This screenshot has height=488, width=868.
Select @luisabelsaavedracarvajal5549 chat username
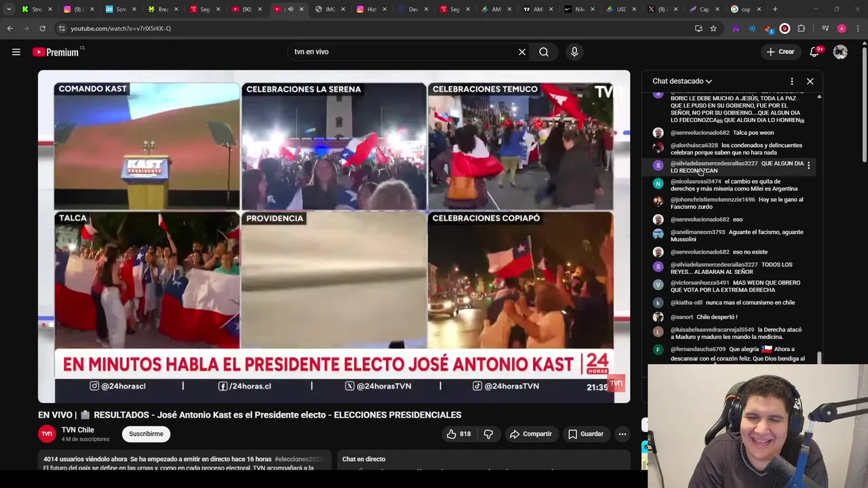click(x=712, y=330)
